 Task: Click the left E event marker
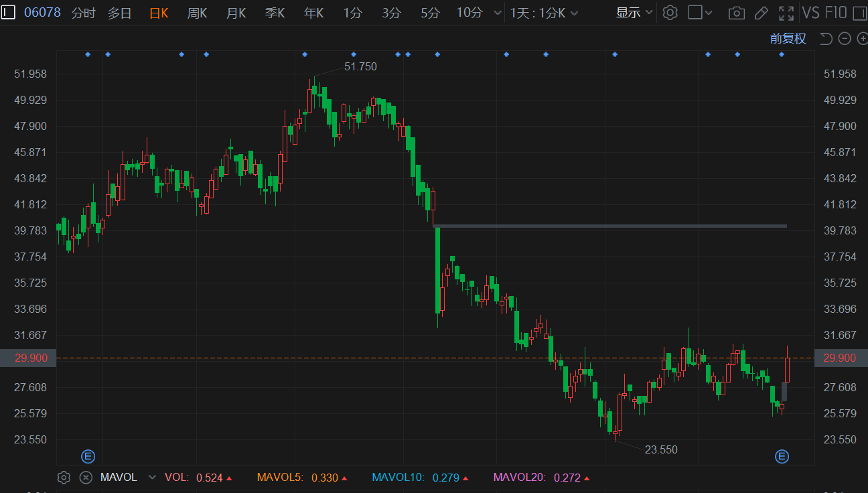(88, 457)
